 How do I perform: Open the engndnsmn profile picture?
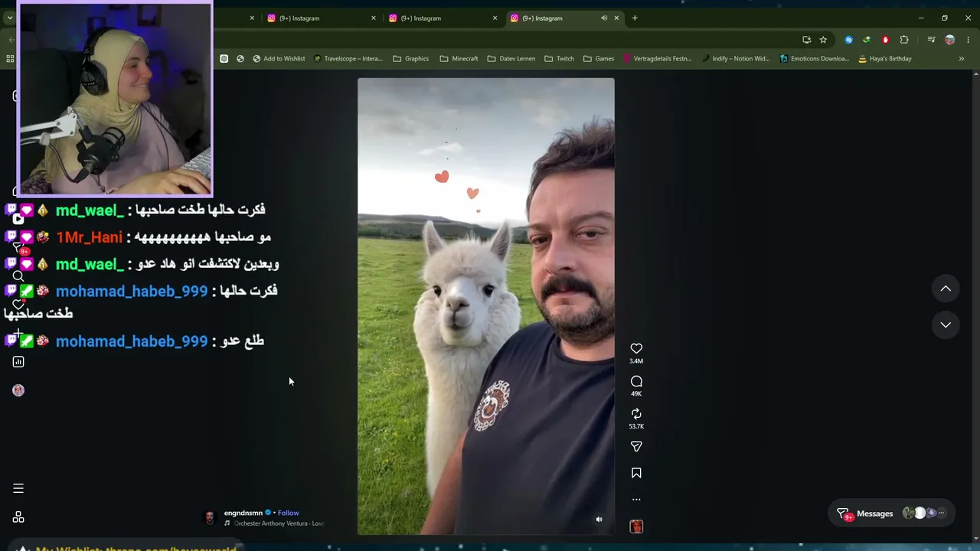click(x=210, y=518)
